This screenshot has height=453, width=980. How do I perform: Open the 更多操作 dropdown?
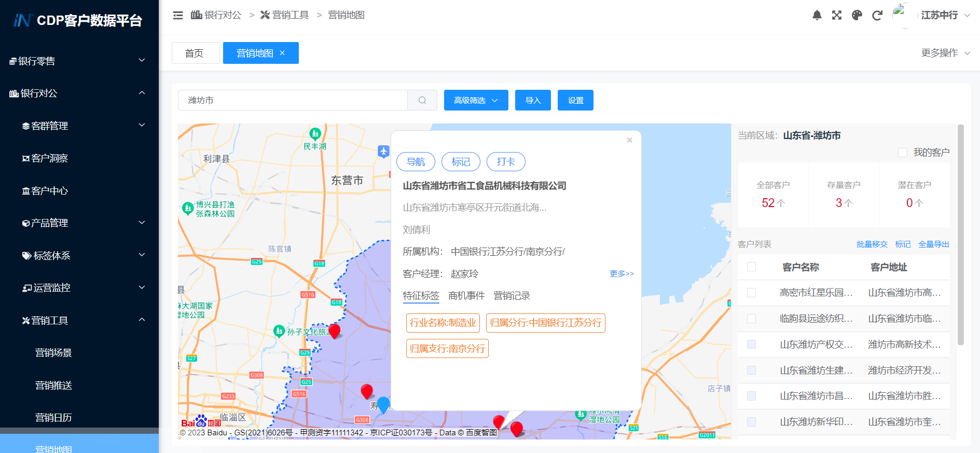point(945,53)
